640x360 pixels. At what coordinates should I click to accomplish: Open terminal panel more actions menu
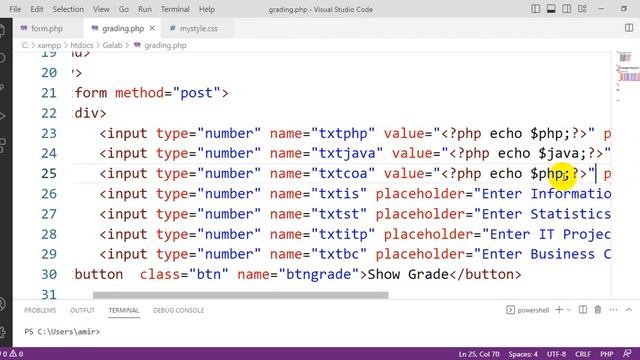click(613, 310)
